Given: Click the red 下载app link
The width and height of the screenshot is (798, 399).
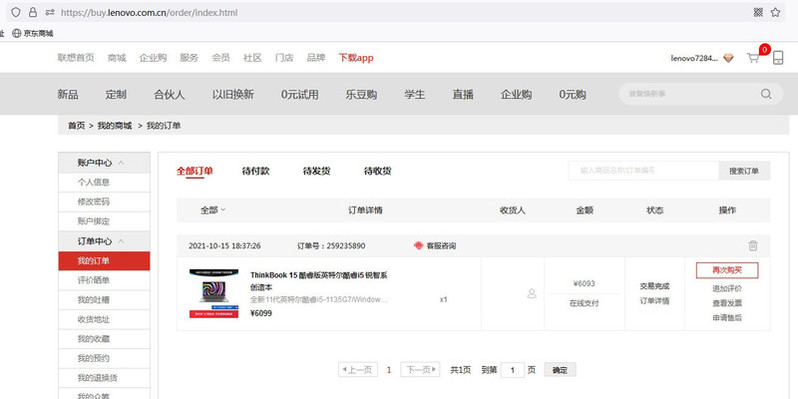Looking at the screenshot, I should [356, 58].
